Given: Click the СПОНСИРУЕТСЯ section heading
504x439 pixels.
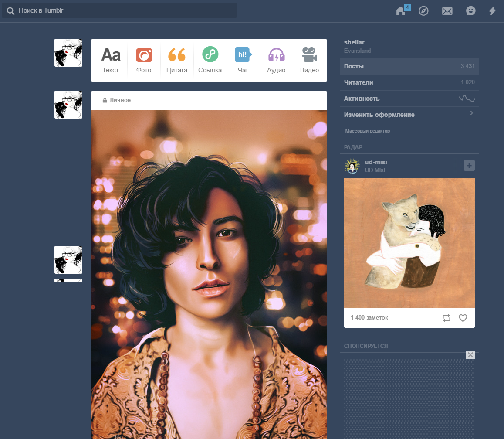Looking at the screenshot, I should point(366,346).
